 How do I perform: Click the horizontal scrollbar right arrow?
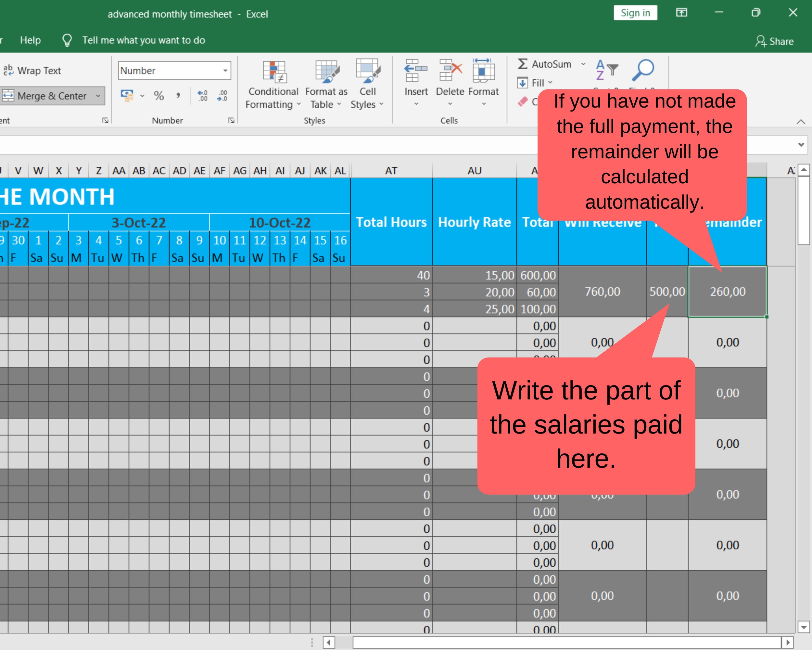click(788, 643)
